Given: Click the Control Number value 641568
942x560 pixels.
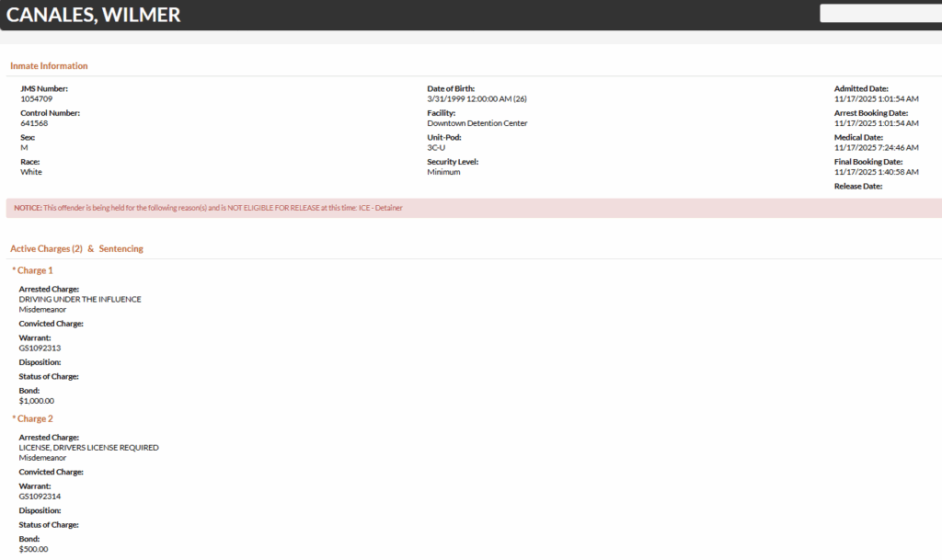Looking at the screenshot, I should (34, 123).
